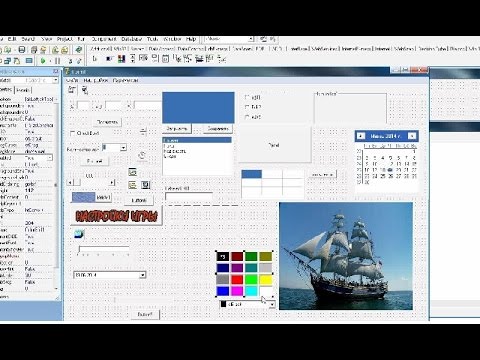
Task: Click the New Form toolbar icon
Action: pyautogui.click(x=29, y=61)
